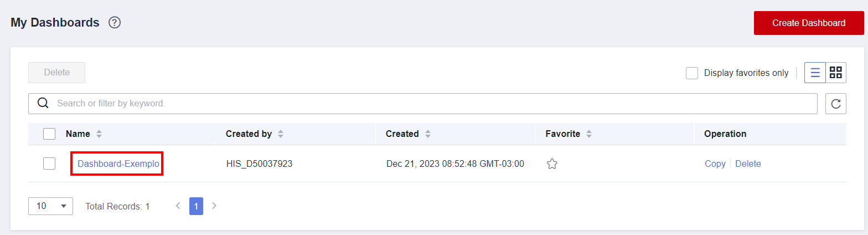Sort the table by the Name column
Screen dimensions: 868x235
point(99,134)
